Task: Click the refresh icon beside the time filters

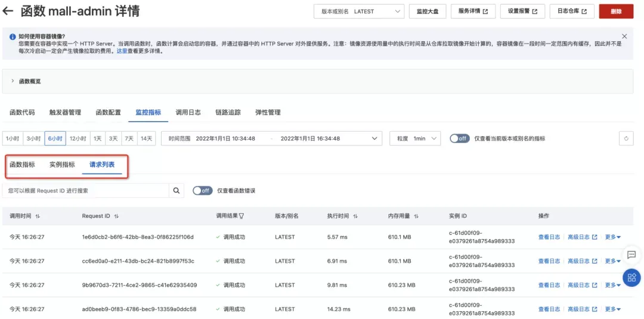Action: [626, 139]
